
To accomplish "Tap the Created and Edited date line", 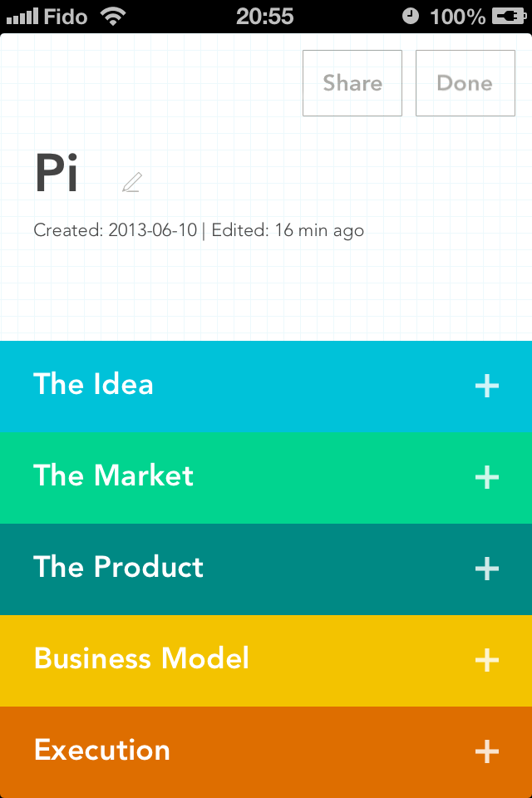I will tap(199, 230).
